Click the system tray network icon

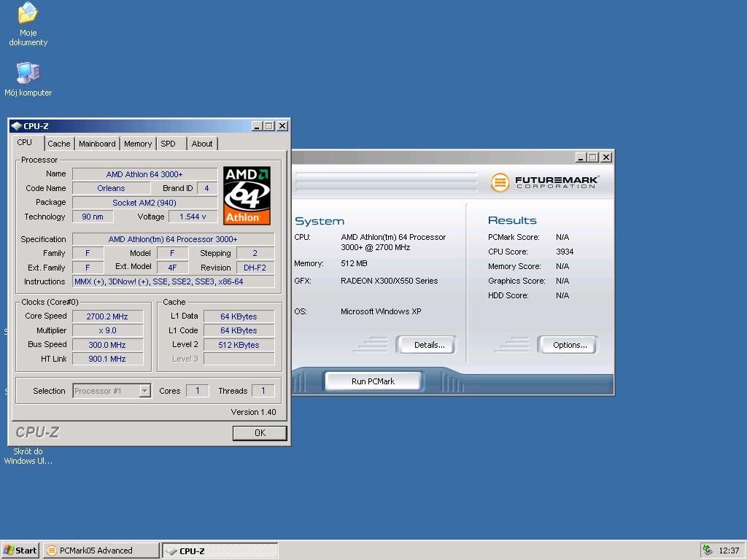tap(708, 551)
